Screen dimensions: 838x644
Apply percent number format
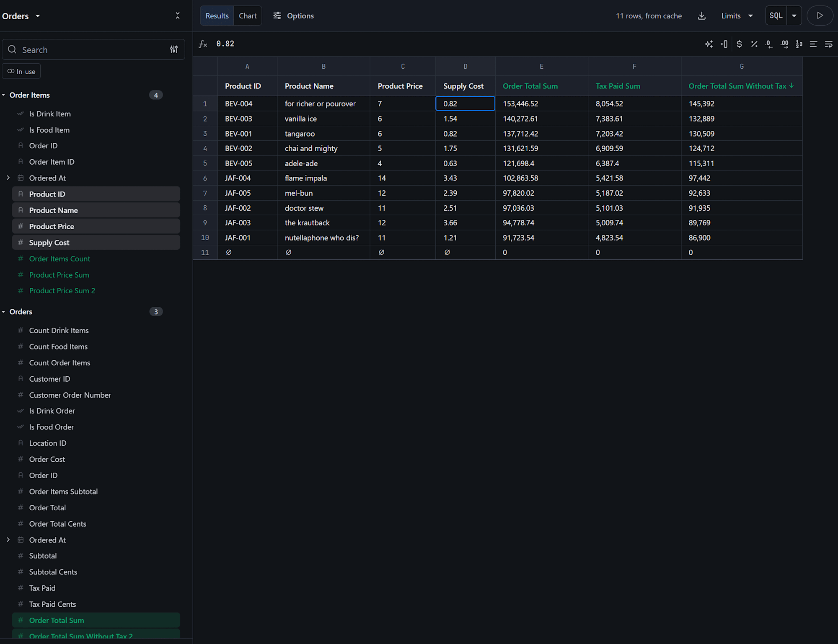[754, 44]
